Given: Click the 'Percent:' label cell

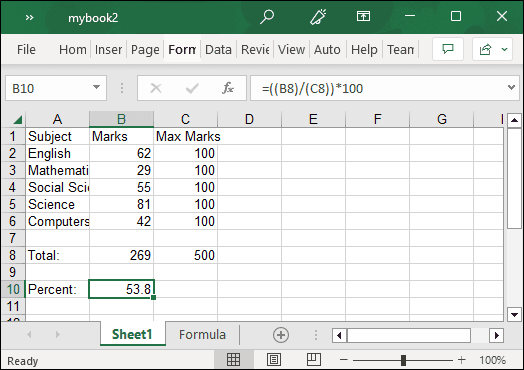Looking at the screenshot, I should point(57,289).
